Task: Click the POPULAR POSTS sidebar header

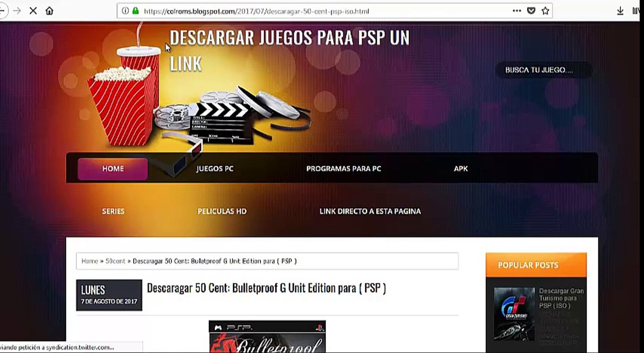Action: pos(536,265)
